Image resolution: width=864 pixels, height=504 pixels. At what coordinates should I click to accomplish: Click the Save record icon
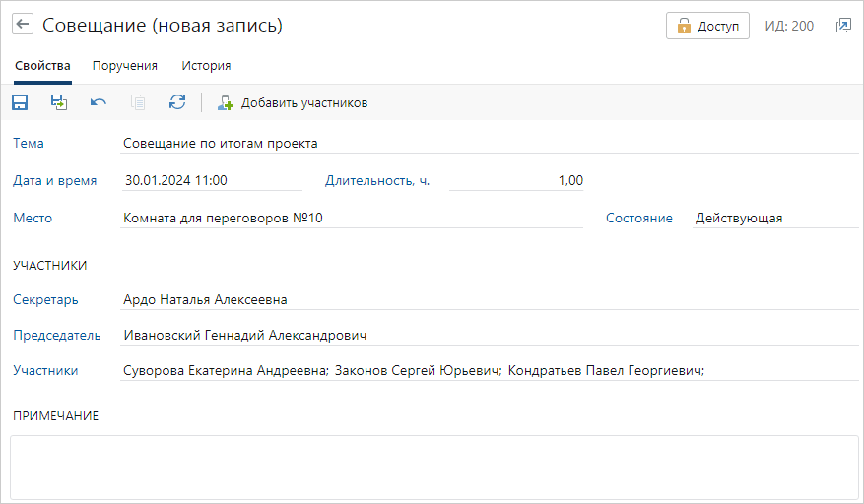(x=20, y=102)
